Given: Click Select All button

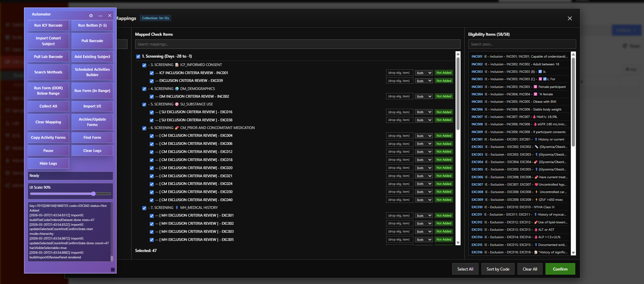Looking at the screenshot, I should (x=465, y=269).
